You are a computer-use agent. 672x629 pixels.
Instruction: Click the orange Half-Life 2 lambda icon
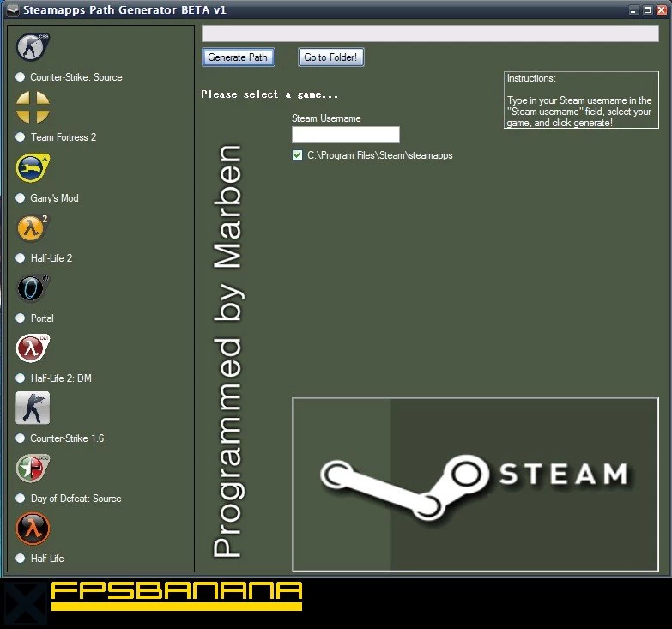[x=33, y=228]
